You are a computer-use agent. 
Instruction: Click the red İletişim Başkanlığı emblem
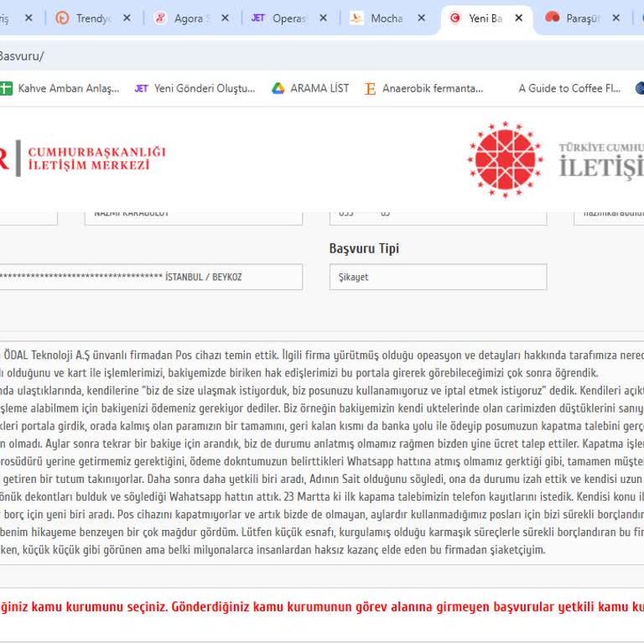pyautogui.click(x=505, y=159)
